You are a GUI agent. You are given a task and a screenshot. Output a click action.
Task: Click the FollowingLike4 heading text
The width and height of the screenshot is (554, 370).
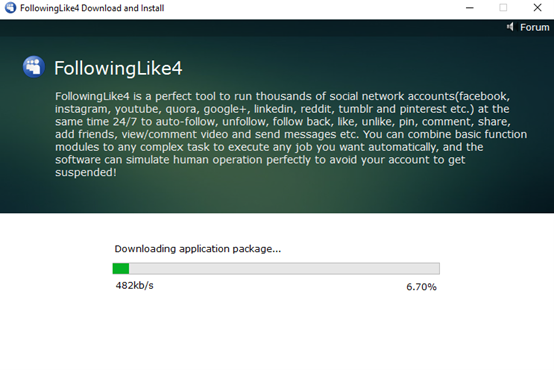pyautogui.click(x=118, y=68)
